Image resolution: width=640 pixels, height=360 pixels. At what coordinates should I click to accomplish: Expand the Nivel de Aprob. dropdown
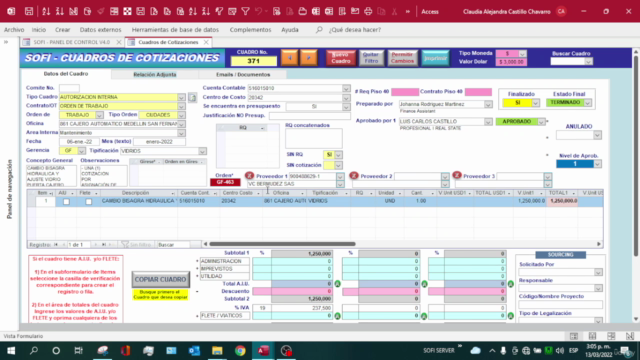pos(598,164)
